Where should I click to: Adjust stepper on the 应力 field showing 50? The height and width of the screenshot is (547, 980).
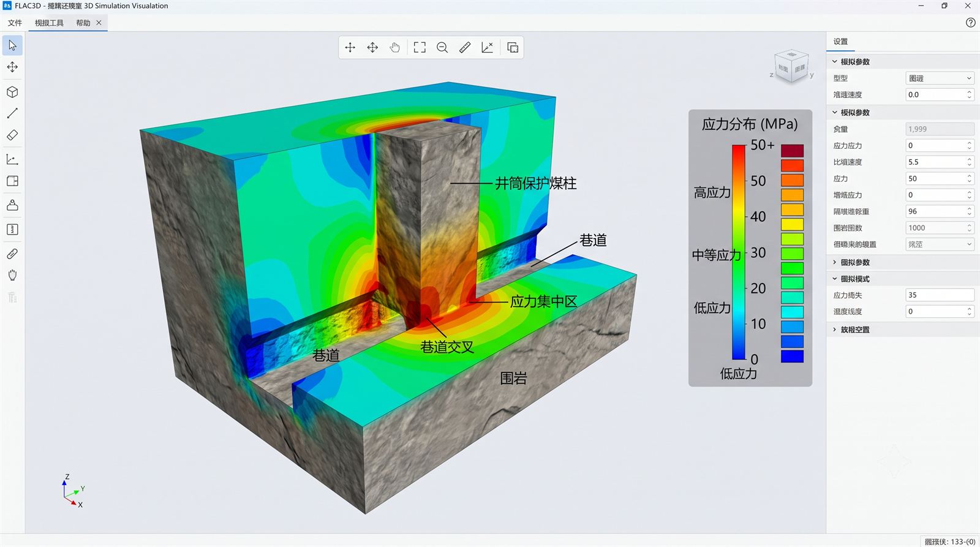pyautogui.click(x=969, y=179)
